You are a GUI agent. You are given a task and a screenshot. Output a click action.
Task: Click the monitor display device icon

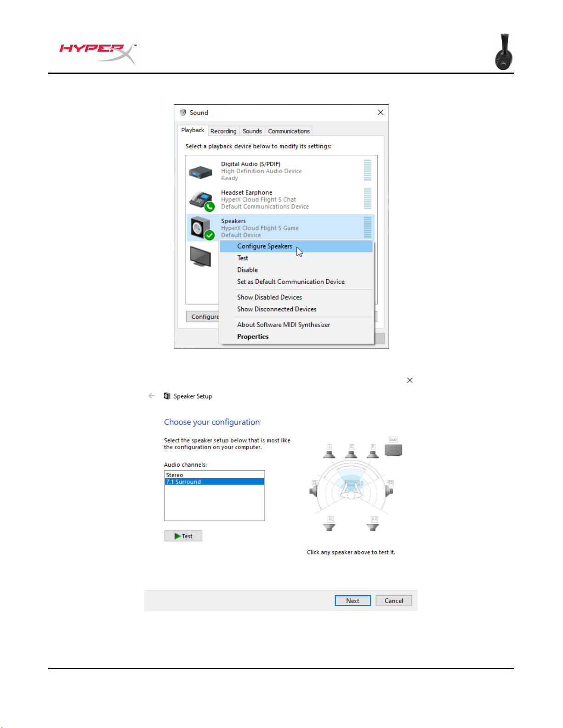[200, 256]
